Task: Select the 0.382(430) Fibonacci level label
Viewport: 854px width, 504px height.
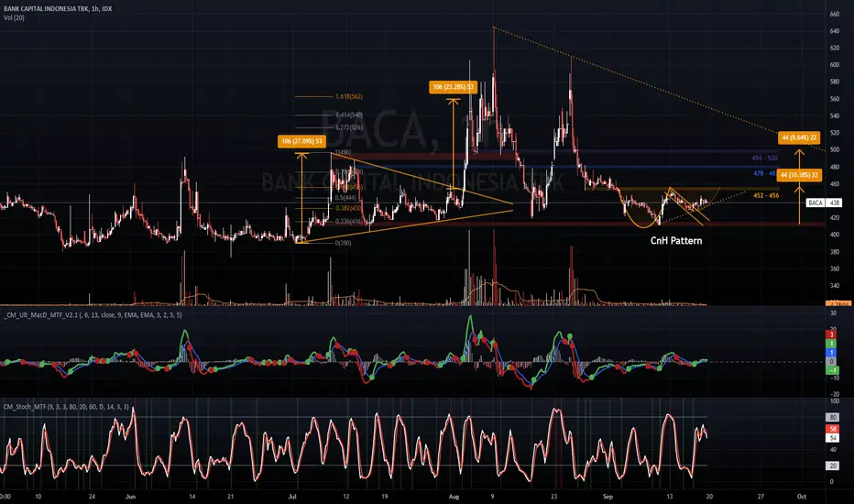Action: click(348, 208)
